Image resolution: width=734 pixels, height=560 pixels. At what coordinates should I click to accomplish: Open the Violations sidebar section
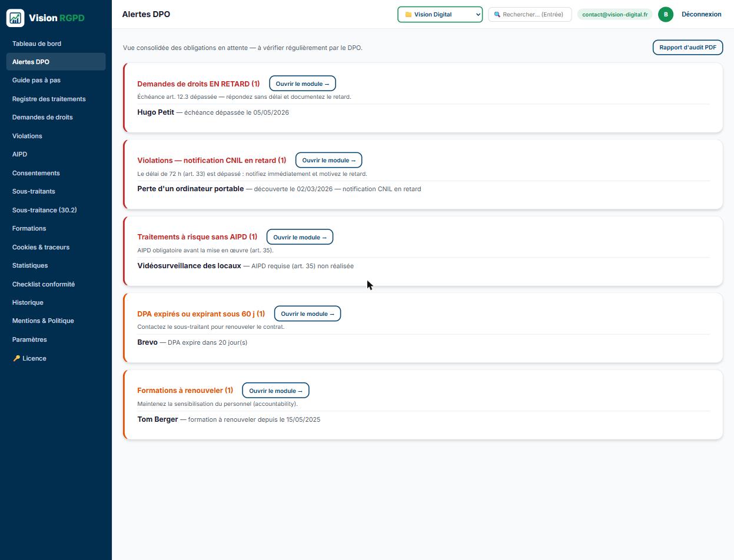pos(56,136)
